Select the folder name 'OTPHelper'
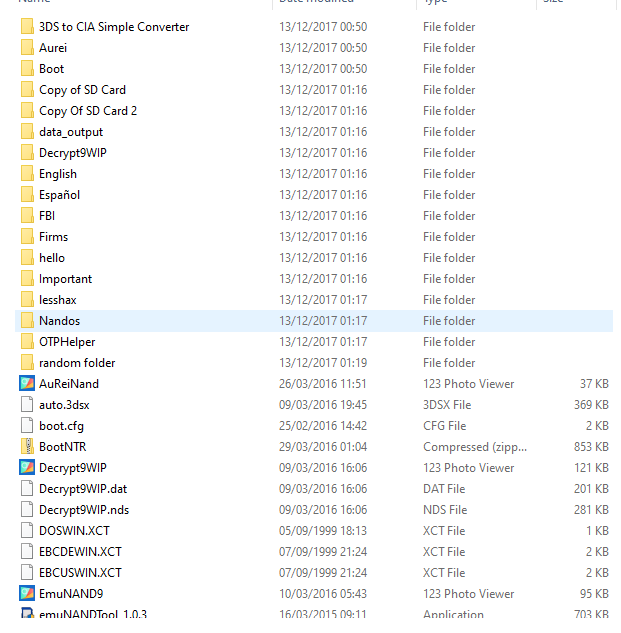The width and height of the screenshot is (621, 633). pos(67,342)
